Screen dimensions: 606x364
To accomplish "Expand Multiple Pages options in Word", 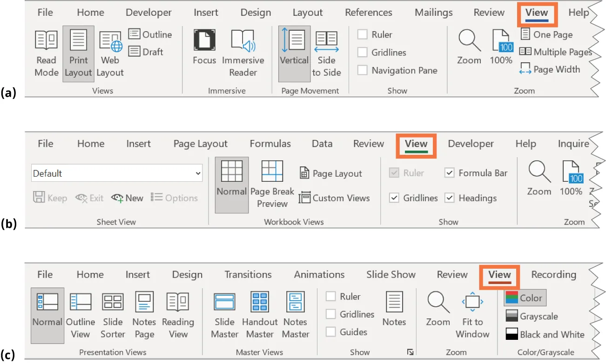I will point(555,52).
